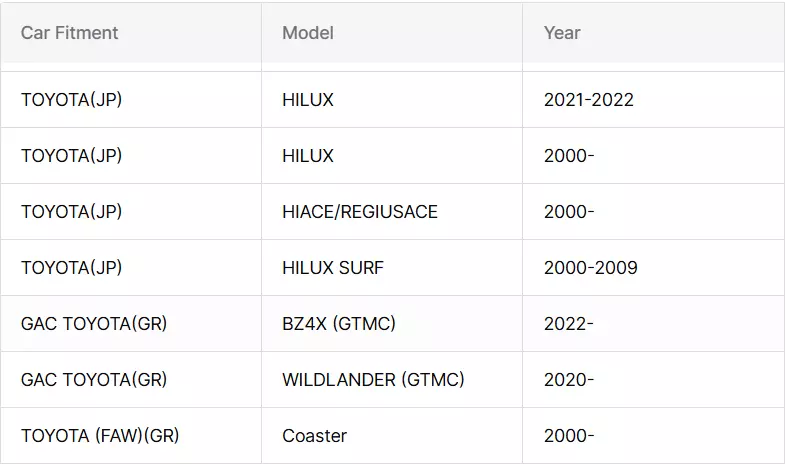Click the 2022- year cell
The image size is (785, 464).
[x=569, y=324]
